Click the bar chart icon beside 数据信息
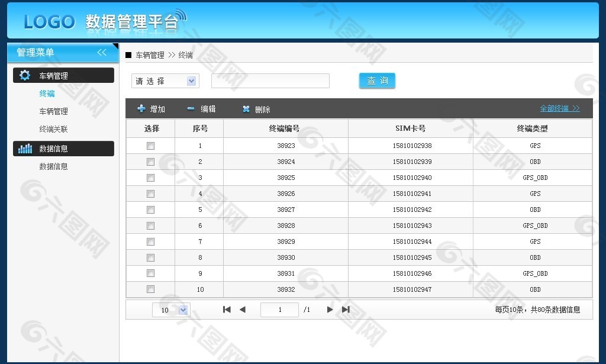This screenshot has height=364, width=606. click(25, 149)
